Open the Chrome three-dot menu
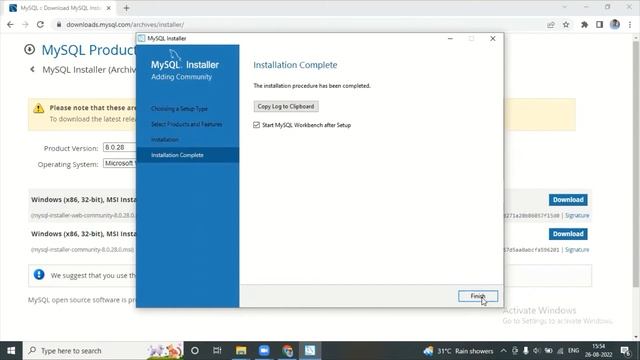 (630, 24)
